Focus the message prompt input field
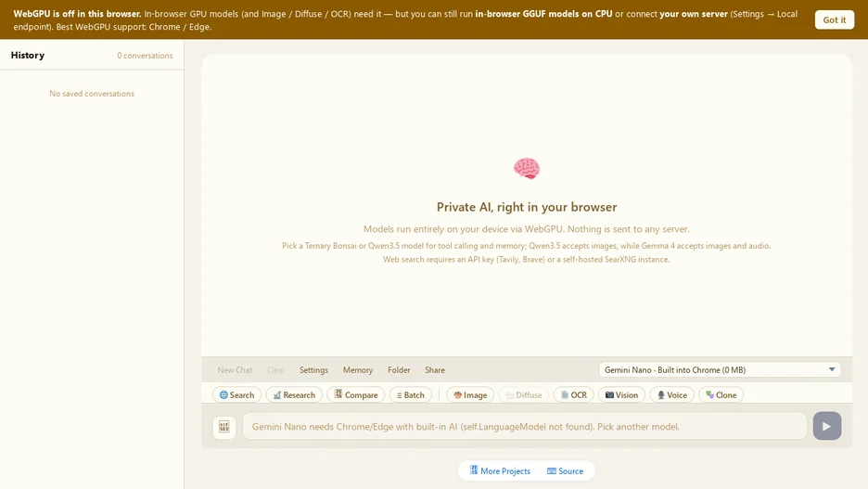This screenshot has width=868, height=489. (x=524, y=427)
